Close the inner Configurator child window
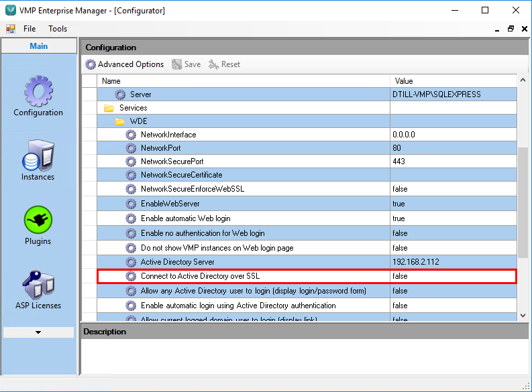Image resolution: width=532 pixels, height=392 pixels. (525, 29)
